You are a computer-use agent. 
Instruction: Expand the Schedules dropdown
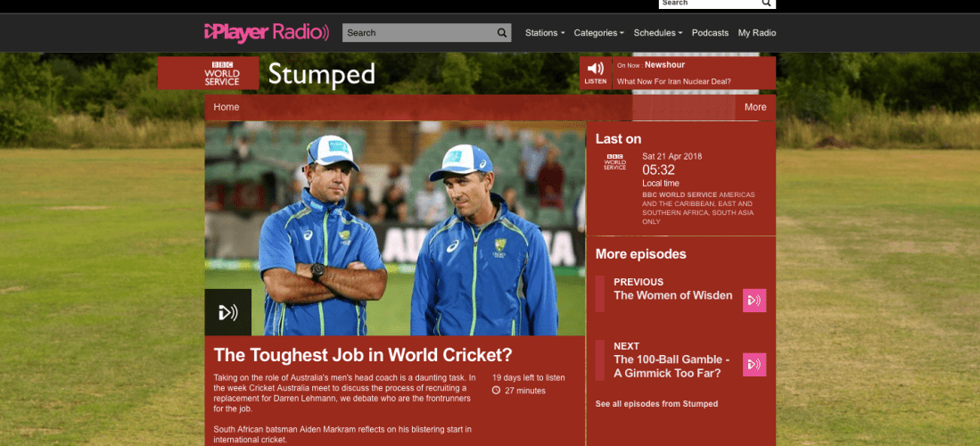tap(657, 33)
